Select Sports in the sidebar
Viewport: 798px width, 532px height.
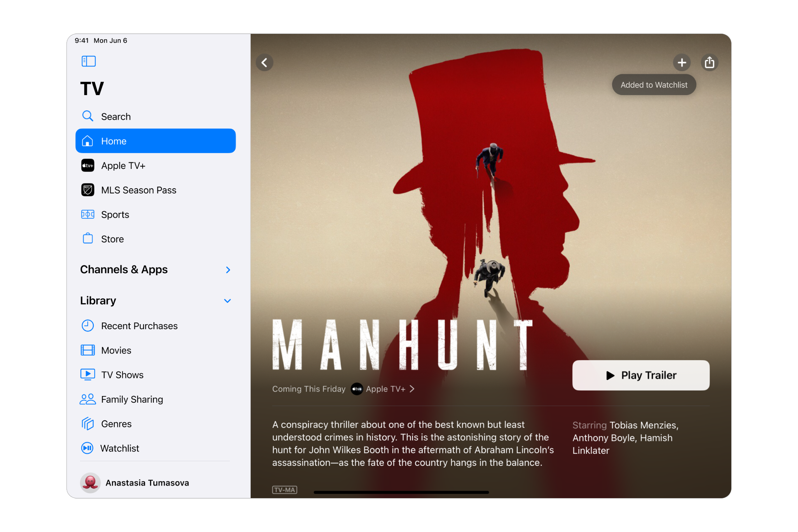[x=156, y=214]
